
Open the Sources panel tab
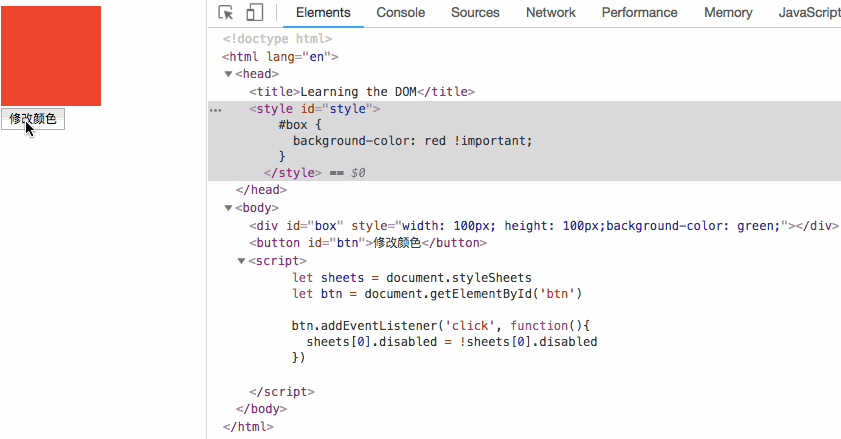tap(475, 13)
